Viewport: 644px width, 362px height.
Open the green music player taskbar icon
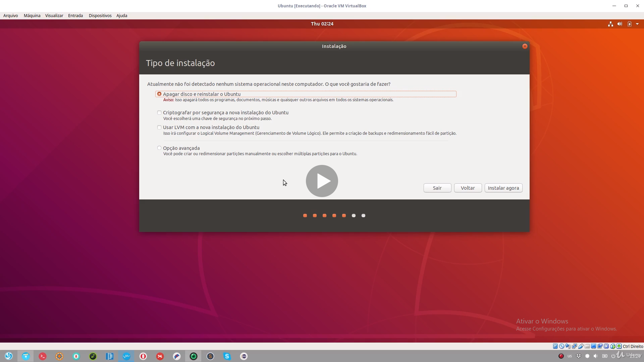click(x=93, y=356)
